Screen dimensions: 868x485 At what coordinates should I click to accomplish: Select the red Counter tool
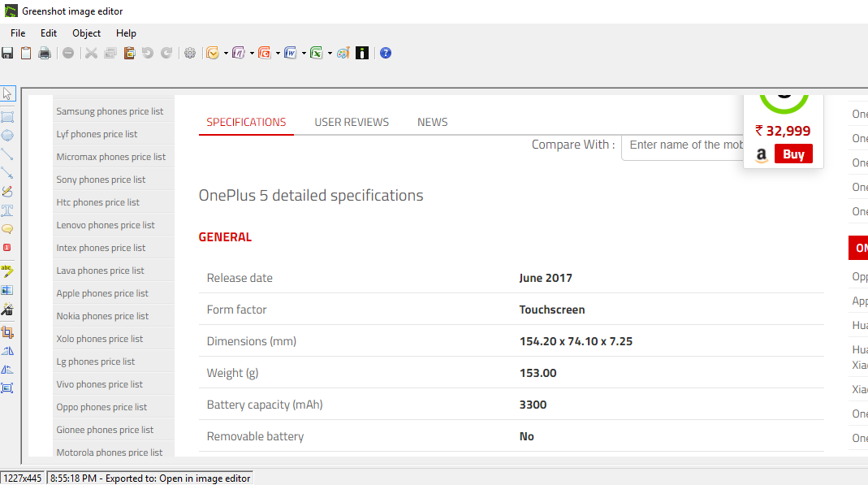click(7, 248)
